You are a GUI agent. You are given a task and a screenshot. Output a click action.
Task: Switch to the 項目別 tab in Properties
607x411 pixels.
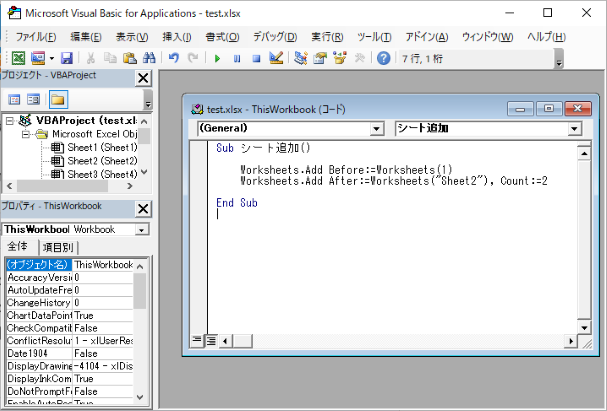[x=58, y=247]
